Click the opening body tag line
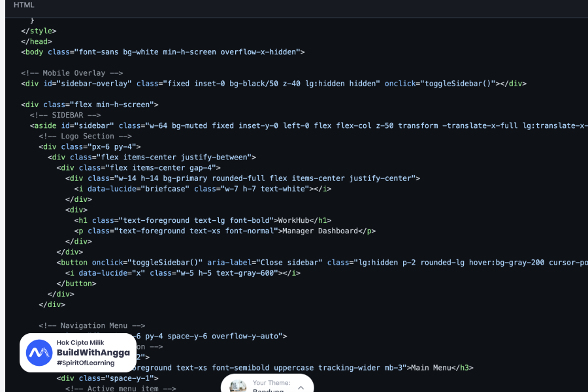588x392 pixels. click(x=163, y=52)
